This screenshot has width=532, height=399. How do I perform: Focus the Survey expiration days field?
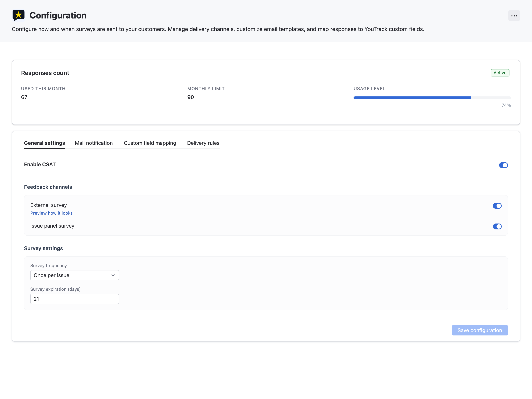(x=75, y=299)
